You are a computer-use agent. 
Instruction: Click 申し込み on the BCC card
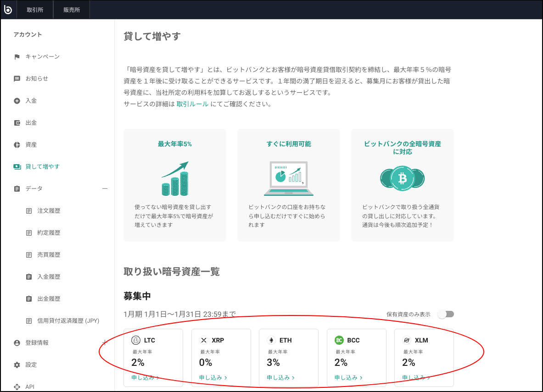coord(348,377)
